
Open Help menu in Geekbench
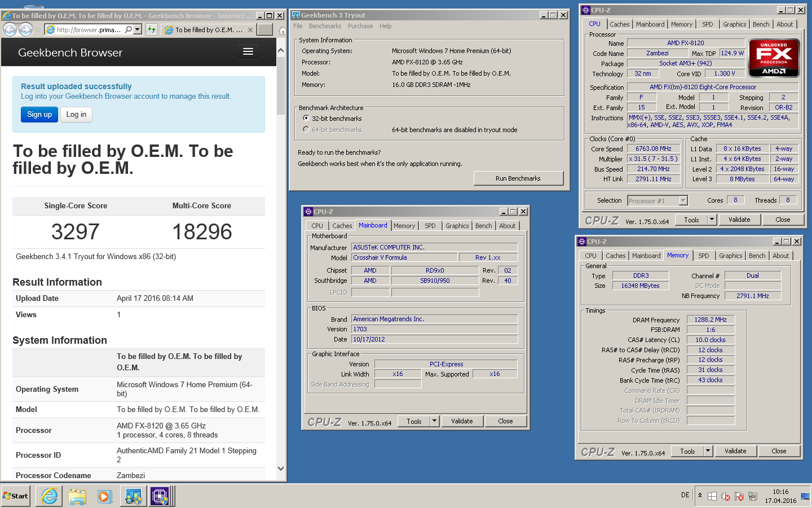pyautogui.click(x=385, y=26)
